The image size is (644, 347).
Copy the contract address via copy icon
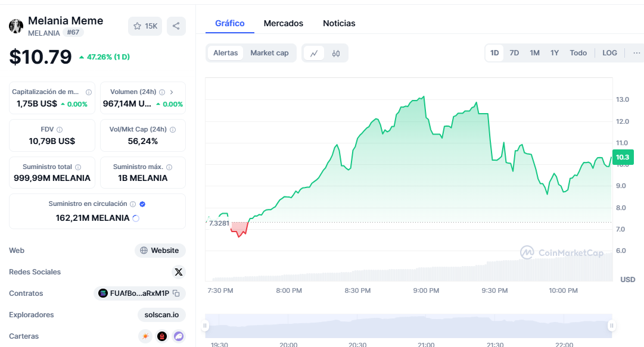(176, 293)
